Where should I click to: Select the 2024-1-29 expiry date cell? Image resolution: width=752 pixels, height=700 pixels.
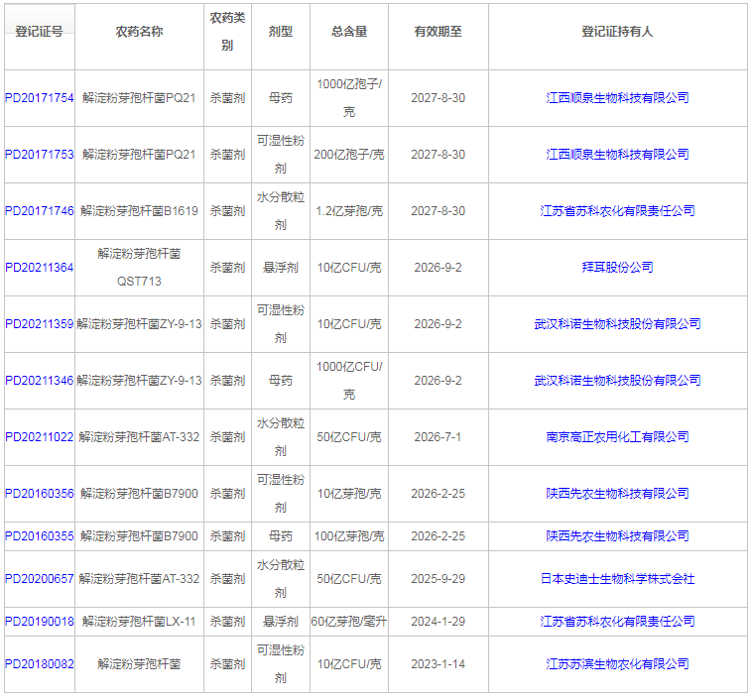(x=438, y=622)
